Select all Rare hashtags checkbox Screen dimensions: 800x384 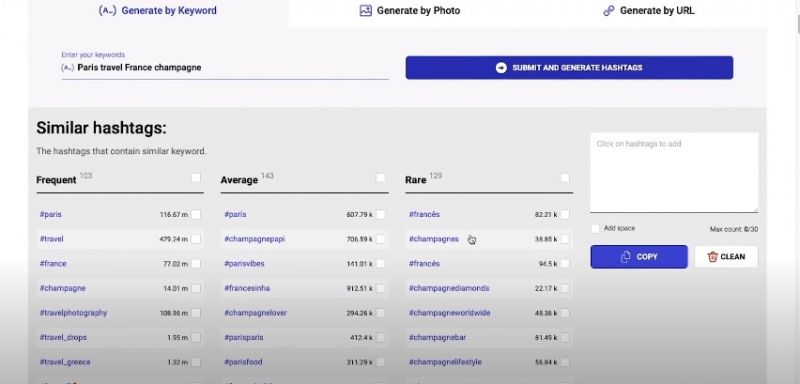(x=565, y=177)
